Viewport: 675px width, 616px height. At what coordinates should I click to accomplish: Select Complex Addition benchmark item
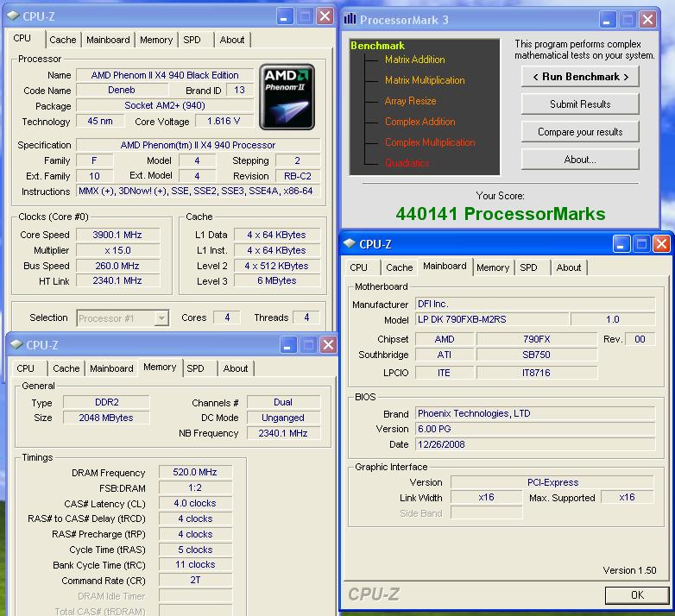(x=420, y=122)
